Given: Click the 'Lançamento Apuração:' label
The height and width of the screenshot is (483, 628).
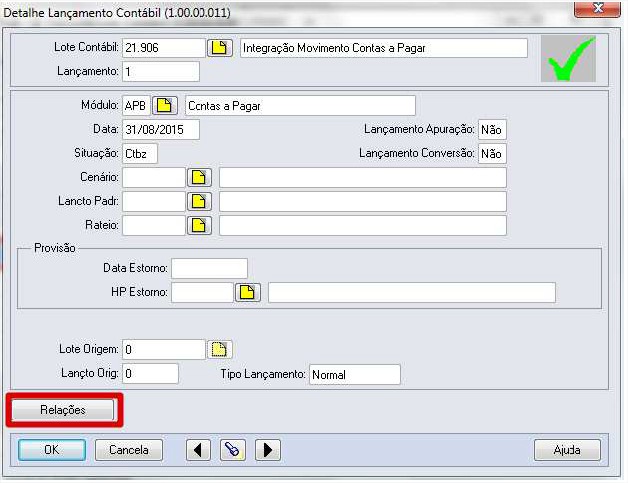Looking at the screenshot, I should pos(419,129).
